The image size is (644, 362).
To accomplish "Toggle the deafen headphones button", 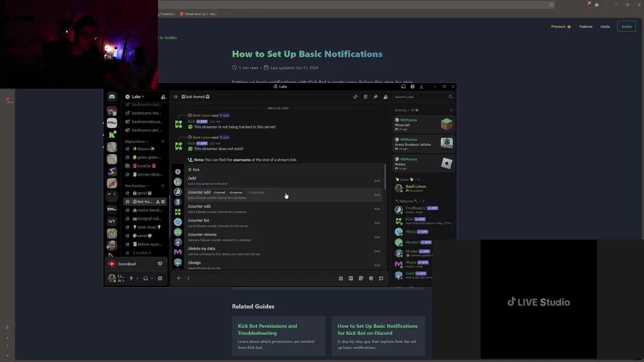I will pos(145,278).
